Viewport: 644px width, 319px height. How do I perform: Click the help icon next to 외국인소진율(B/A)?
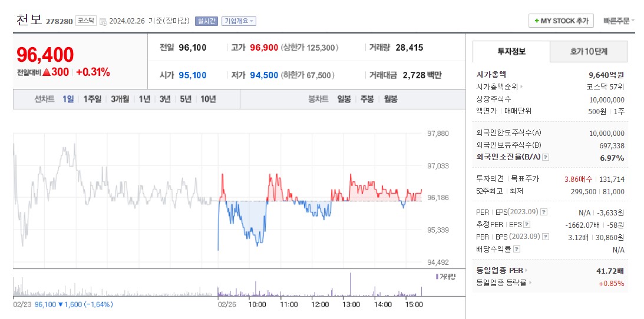546,157
